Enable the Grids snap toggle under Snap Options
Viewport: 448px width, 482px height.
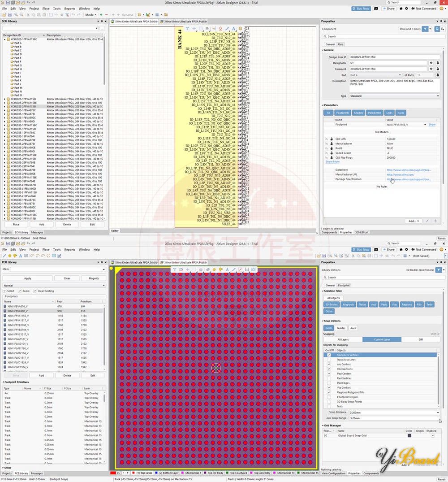[x=329, y=328]
